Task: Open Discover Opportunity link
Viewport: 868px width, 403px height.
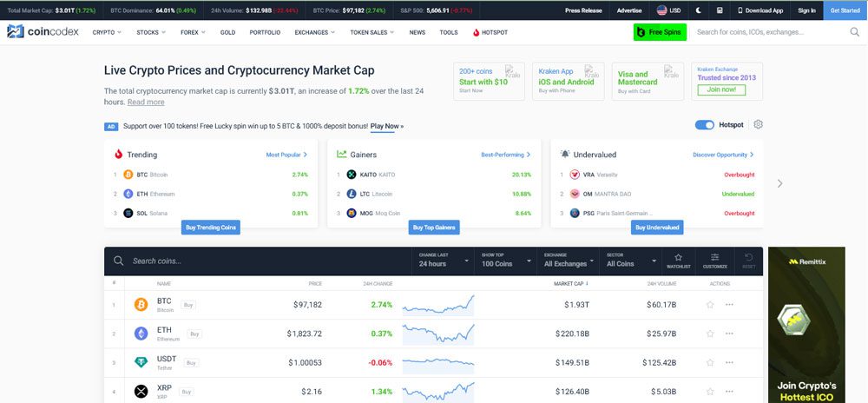Action: pos(723,155)
